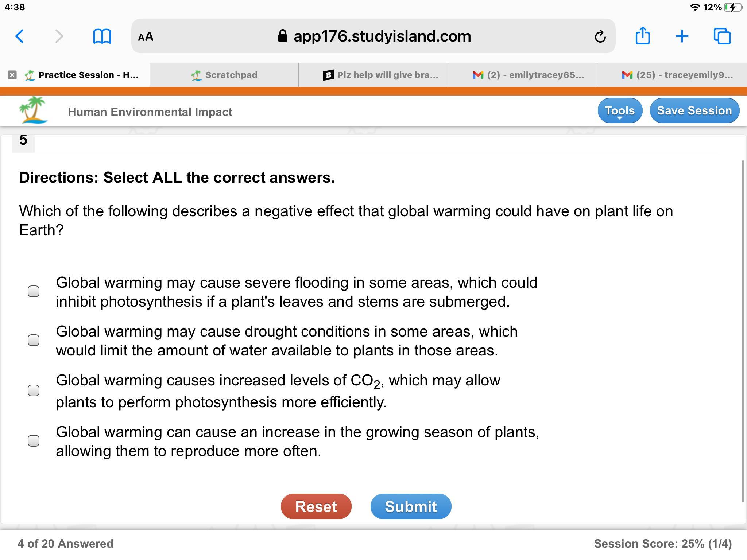Open the emilytracey65 Gmail tab
The height and width of the screenshot is (560, 747).
coord(528,75)
